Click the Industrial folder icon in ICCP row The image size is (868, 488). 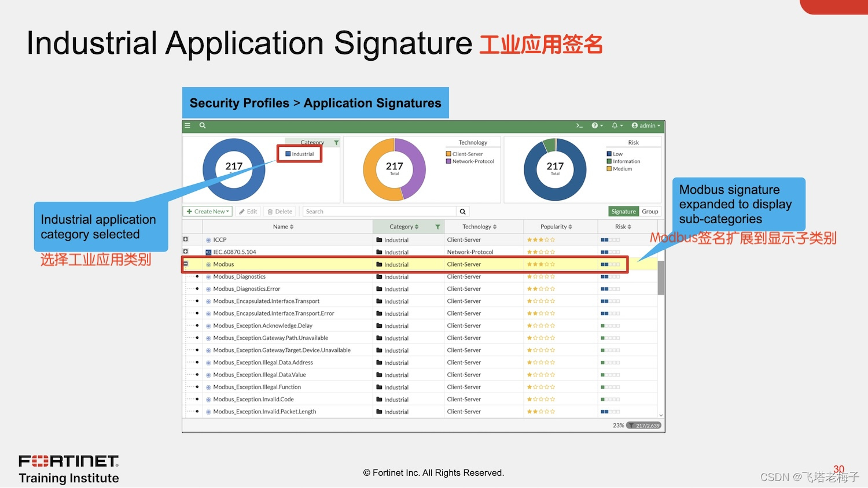pyautogui.click(x=379, y=240)
